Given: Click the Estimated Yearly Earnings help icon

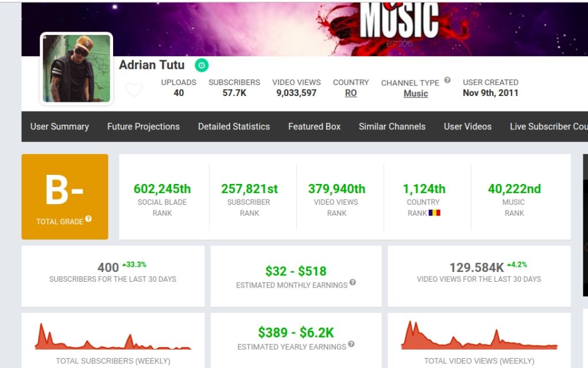Looking at the screenshot, I should coord(351,344).
